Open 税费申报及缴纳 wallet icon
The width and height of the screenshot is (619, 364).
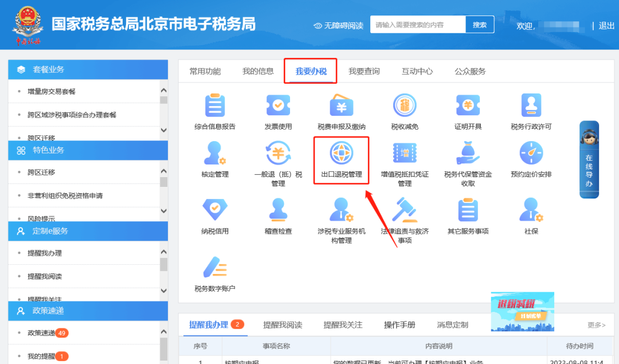342,105
